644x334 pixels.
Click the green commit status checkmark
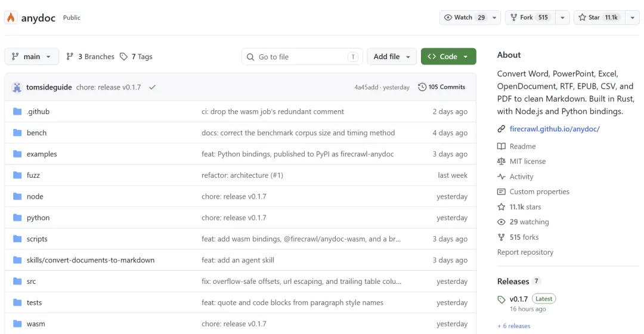click(153, 87)
